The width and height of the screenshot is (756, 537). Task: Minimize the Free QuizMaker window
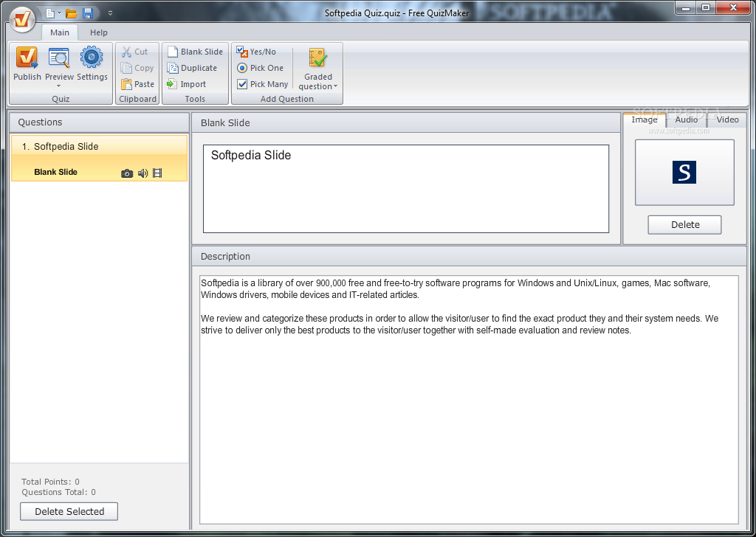pyautogui.click(x=686, y=7)
